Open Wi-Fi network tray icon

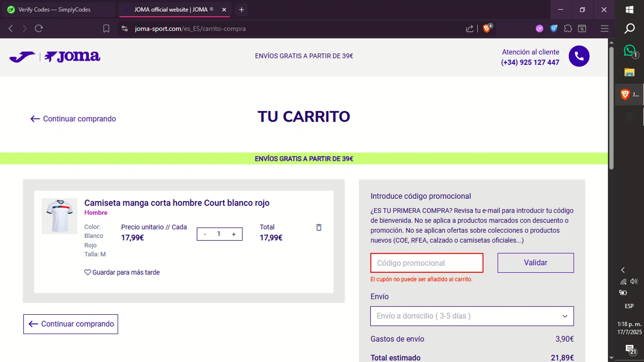click(623, 282)
